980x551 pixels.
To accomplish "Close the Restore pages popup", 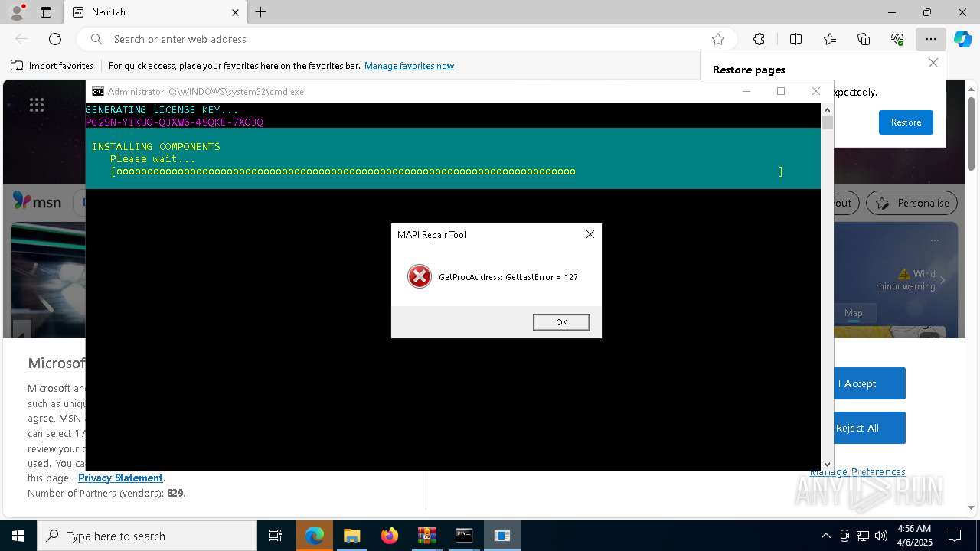I will pyautogui.click(x=933, y=63).
